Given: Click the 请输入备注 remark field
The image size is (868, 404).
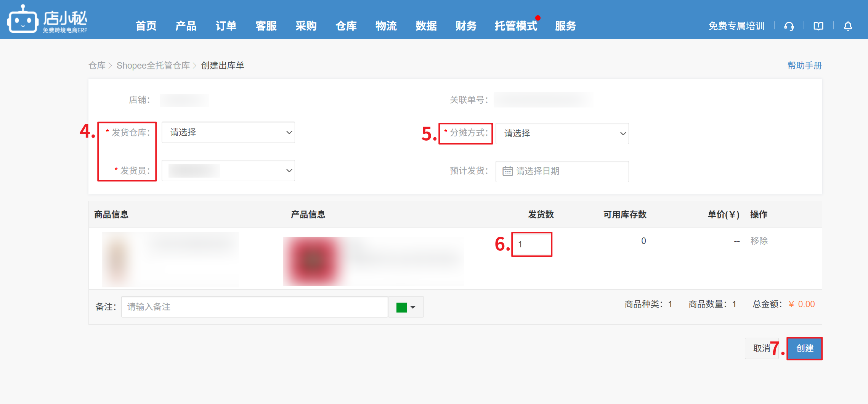Looking at the screenshot, I should [254, 307].
